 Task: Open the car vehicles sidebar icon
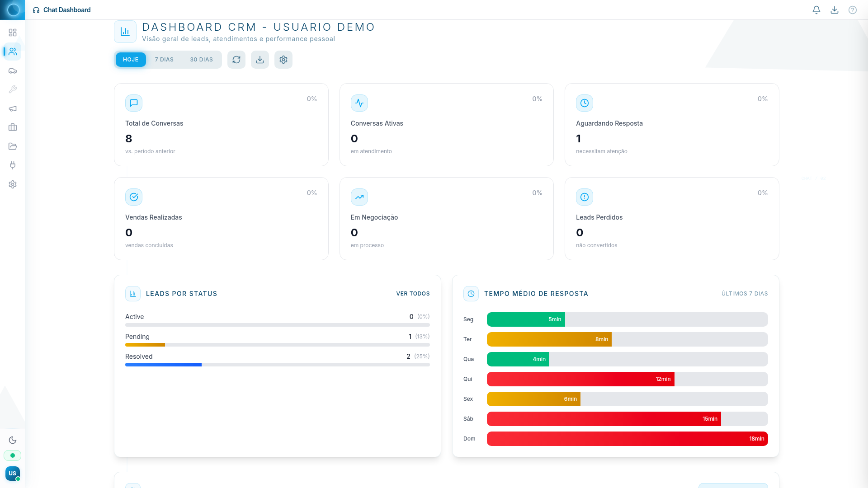[x=13, y=71]
